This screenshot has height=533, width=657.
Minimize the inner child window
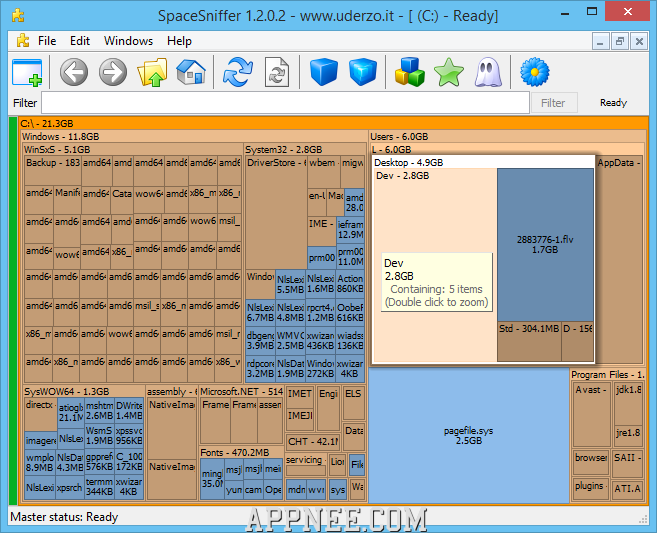coord(600,41)
